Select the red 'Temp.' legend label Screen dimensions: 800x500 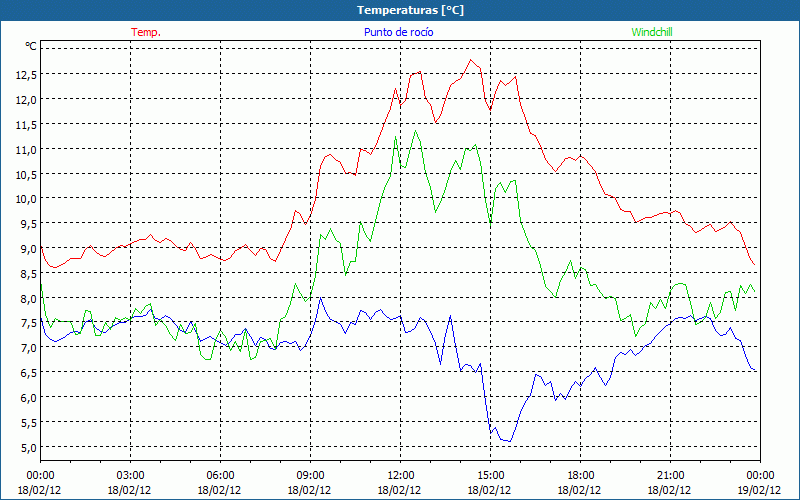146,32
